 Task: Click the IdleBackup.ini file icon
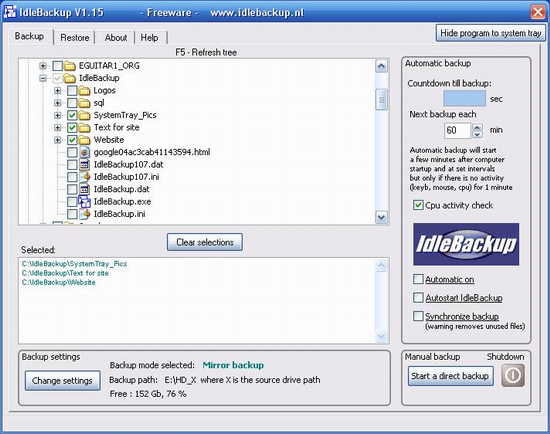click(85, 214)
